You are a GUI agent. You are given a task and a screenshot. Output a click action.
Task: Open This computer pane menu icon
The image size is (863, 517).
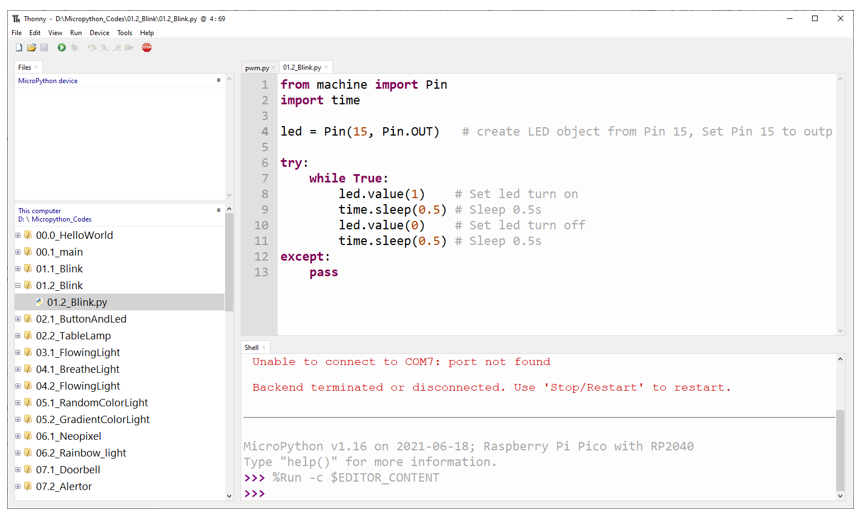coord(219,210)
